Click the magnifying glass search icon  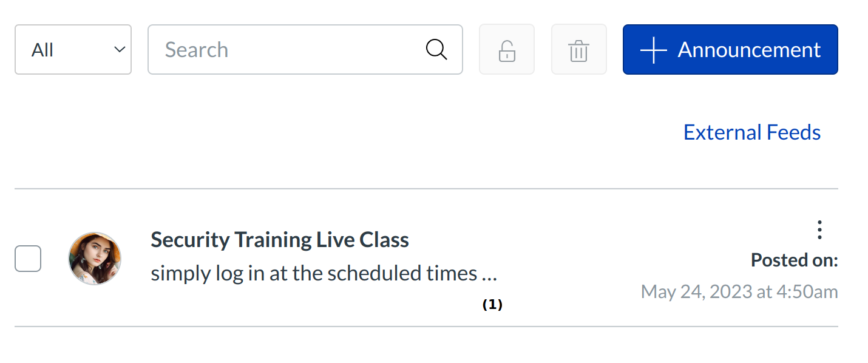436,50
